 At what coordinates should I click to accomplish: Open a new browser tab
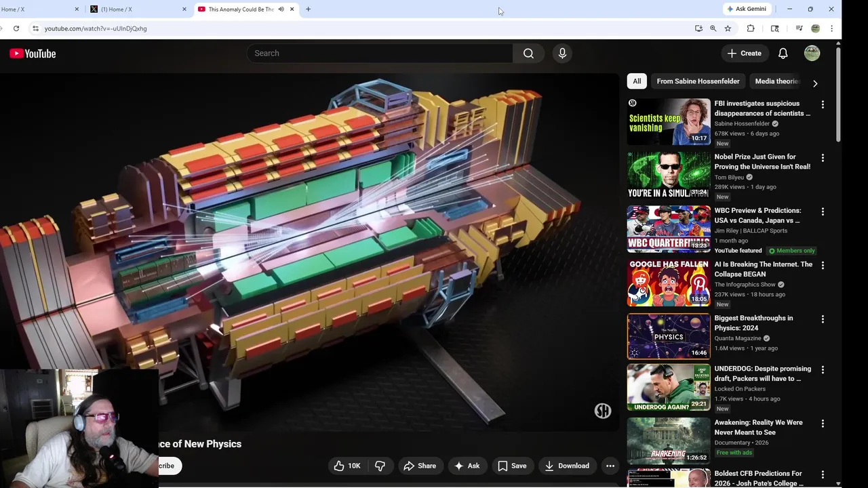point(308,9)
